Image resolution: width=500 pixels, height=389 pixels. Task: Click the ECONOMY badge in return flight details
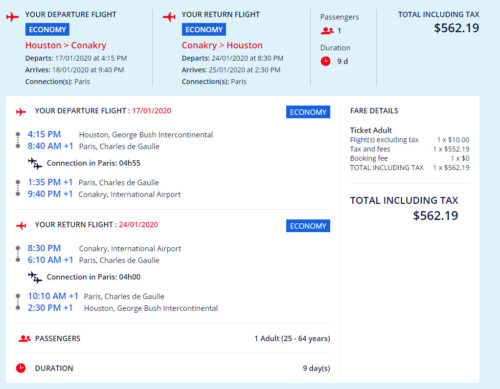pyautogui.click(x=308, y=226)
